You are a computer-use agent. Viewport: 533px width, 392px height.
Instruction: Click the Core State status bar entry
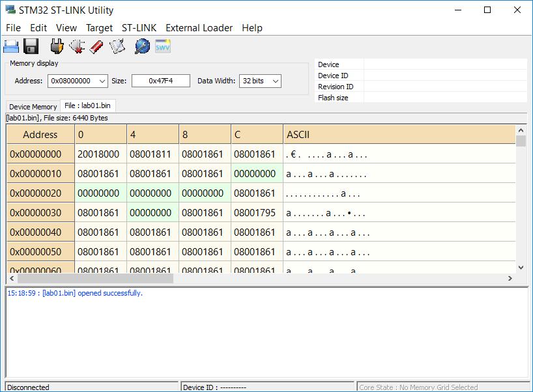pos(444,387)
